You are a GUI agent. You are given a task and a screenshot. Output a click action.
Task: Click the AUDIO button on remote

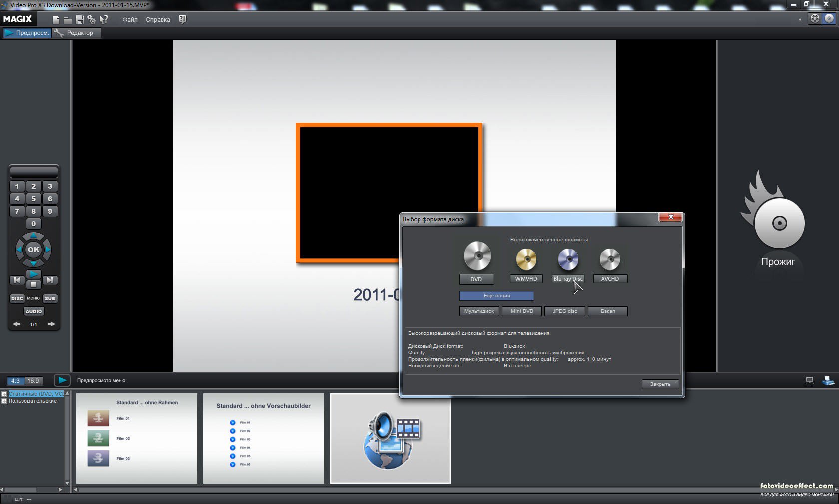(x=34, y=311)
